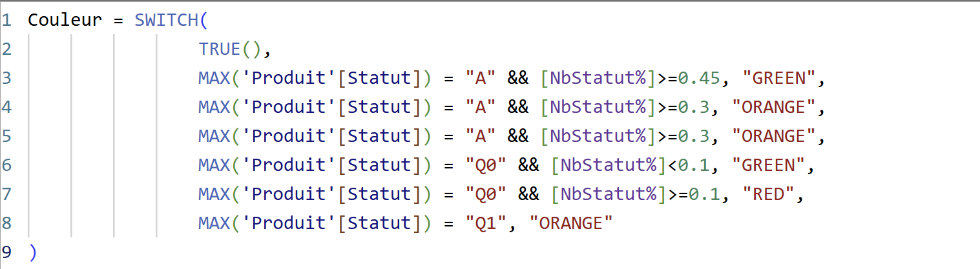Click the closing parenthesis on line 9
The width and height of the screenshot is (980, 269).
point(33,252)
